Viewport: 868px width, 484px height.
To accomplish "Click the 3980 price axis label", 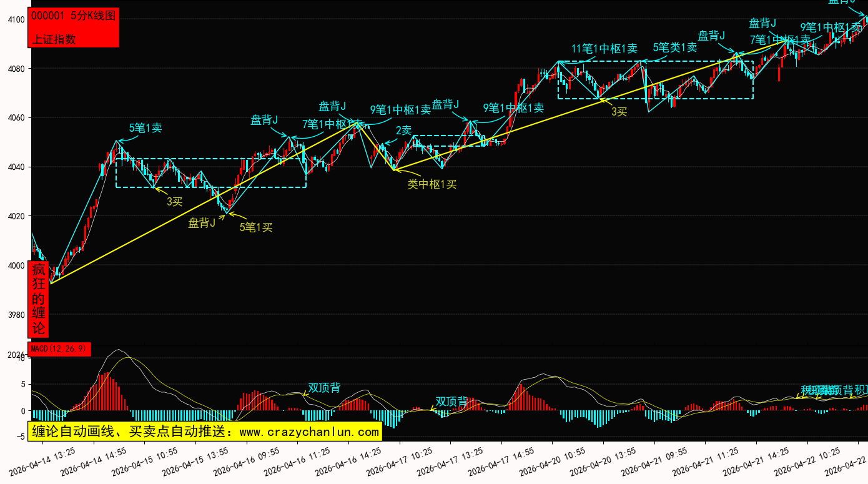I will 16,315.
